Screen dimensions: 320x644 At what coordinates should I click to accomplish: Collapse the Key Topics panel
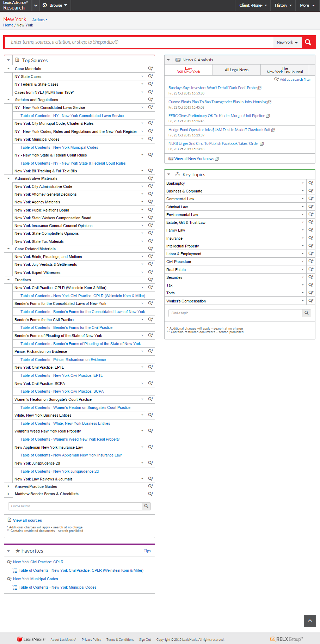(x=169, y=174)
